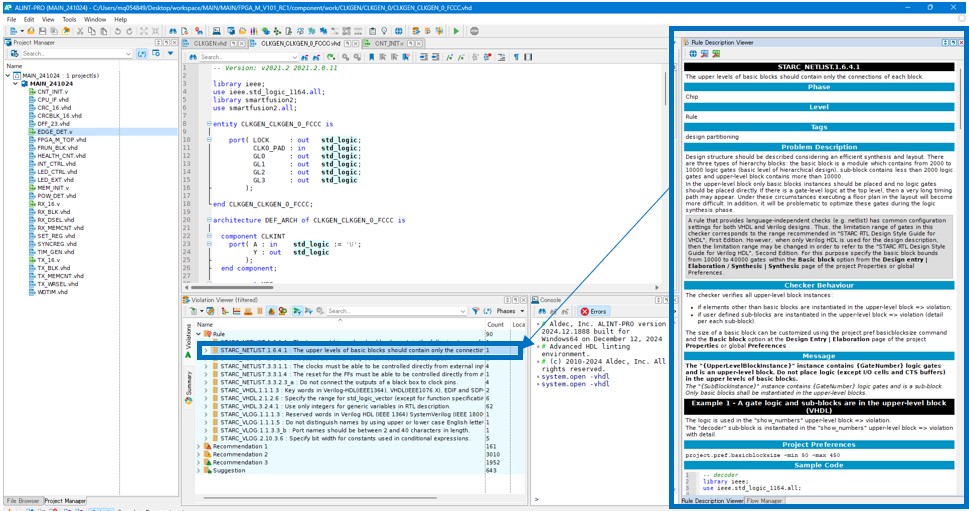Click the Copy icon in main toolbar
The height and width of the screenshot is (511, 969).
91,31
